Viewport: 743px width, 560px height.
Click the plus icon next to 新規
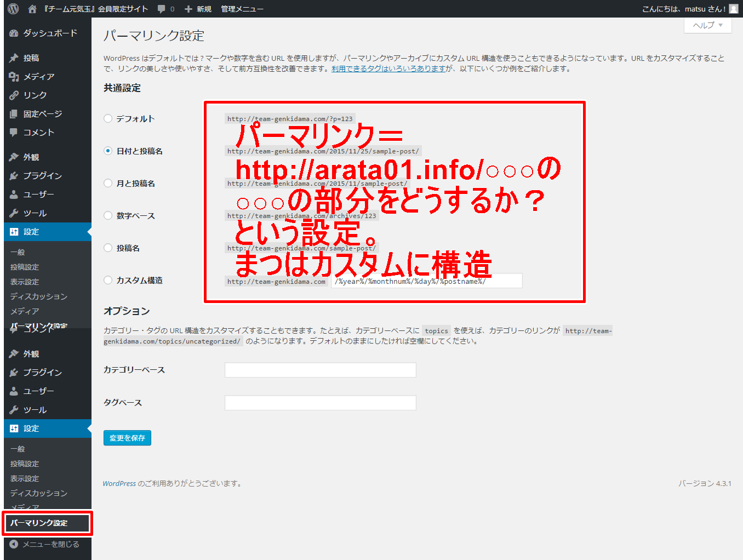(x=188, y=9)
